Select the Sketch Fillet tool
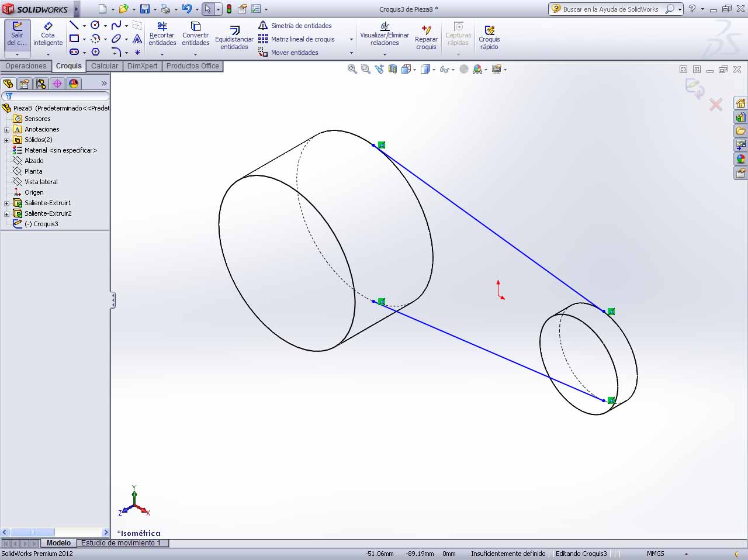This screenshot has height=560, width=748. [116, 52]
